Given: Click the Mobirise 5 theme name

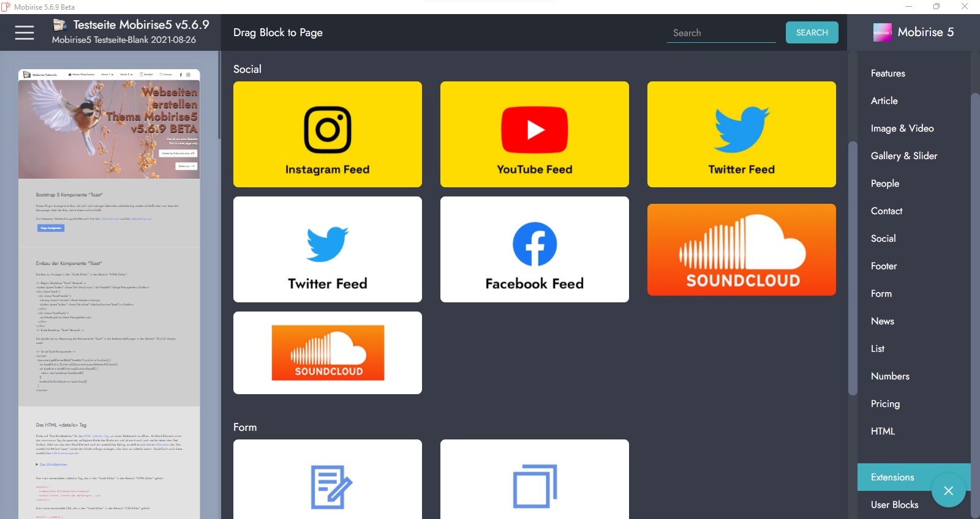Looking at the screenshot, I should click(925, 32).
